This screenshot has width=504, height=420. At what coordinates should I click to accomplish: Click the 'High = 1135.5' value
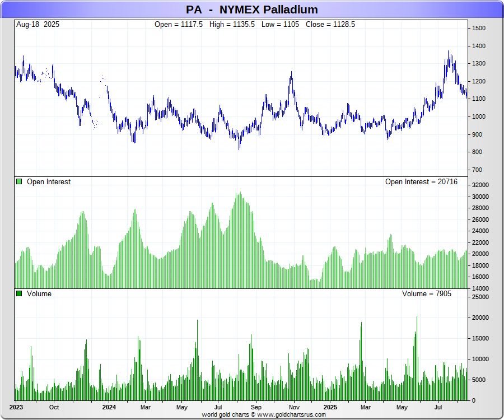(232, 25)
